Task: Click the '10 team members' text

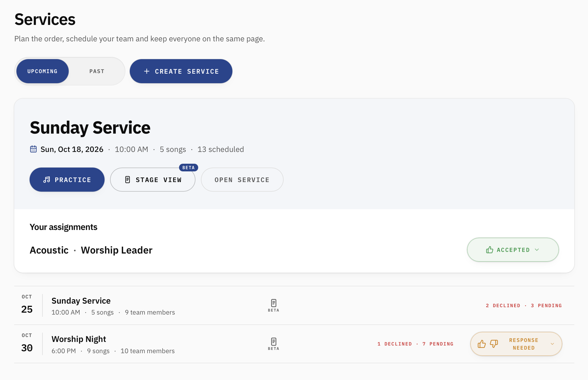Action: 148,351
